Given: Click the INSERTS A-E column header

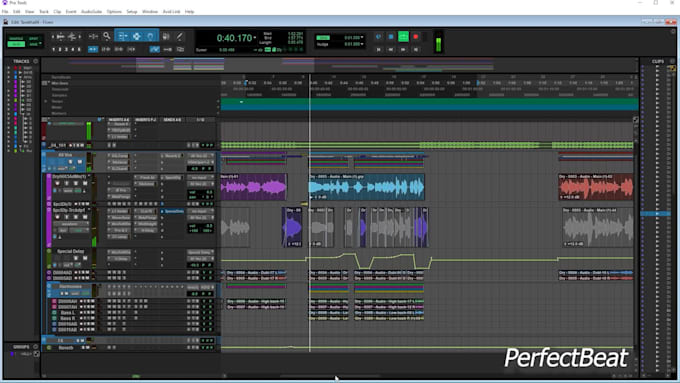Looking at the screenshot, I should point(119,120).
